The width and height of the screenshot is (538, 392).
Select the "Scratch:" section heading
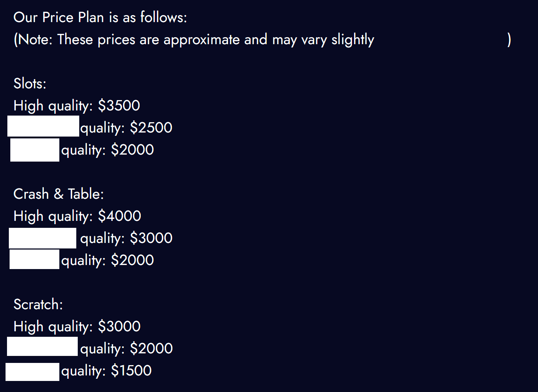[x=38, y=304]
